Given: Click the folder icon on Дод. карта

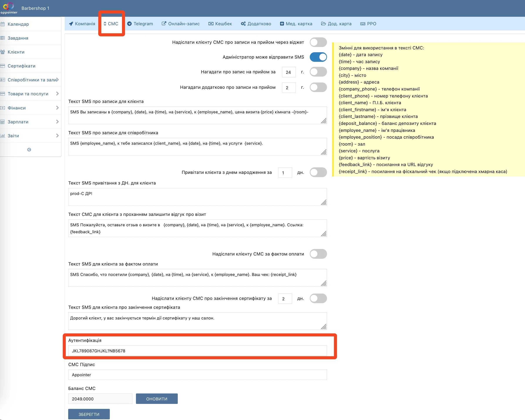Looking at the screenshot, I should click(323, 24).
